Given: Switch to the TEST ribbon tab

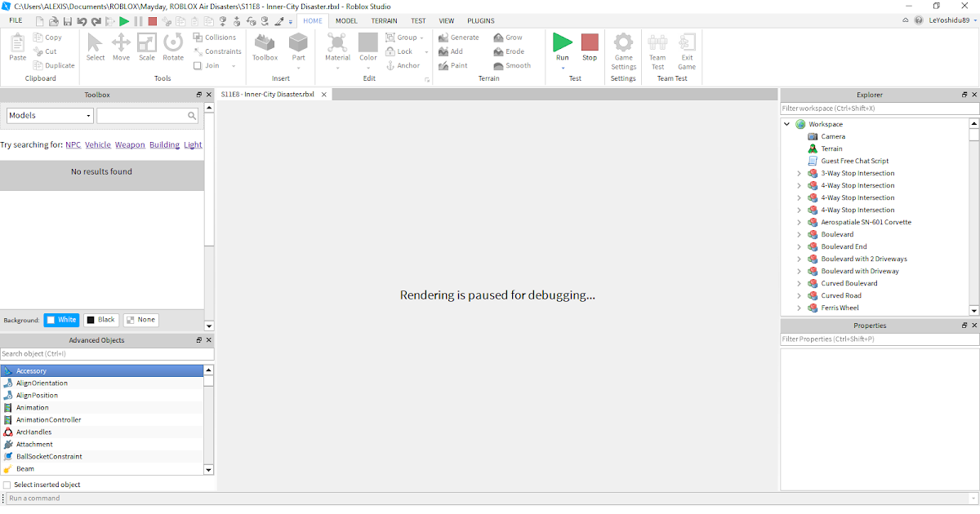Looking at the screenshot, I should [418, 20].
